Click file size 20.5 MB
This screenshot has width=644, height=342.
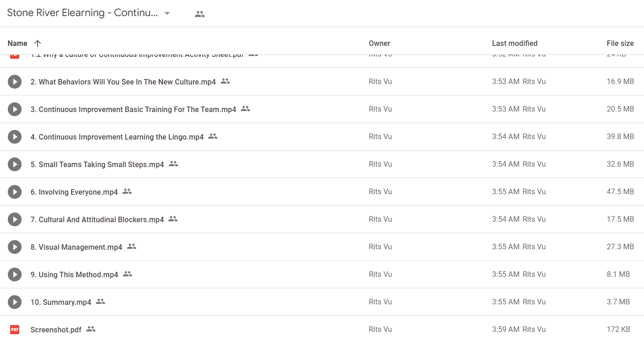620,109
